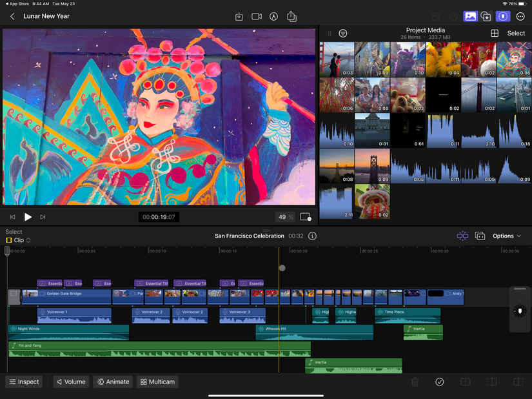This screenshot has width=532, height=399.
Task: Toggle timeline snapping icon
Action: (462, 236)
